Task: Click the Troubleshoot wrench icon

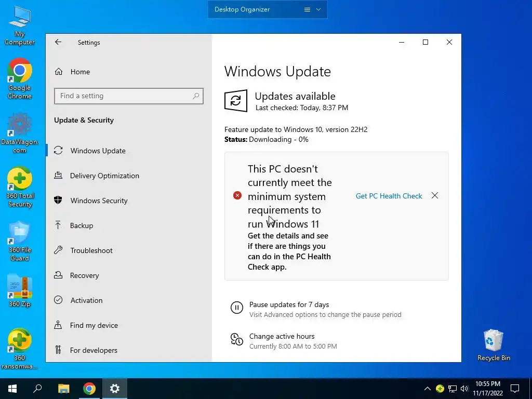Action: click(x=58, y=250)
